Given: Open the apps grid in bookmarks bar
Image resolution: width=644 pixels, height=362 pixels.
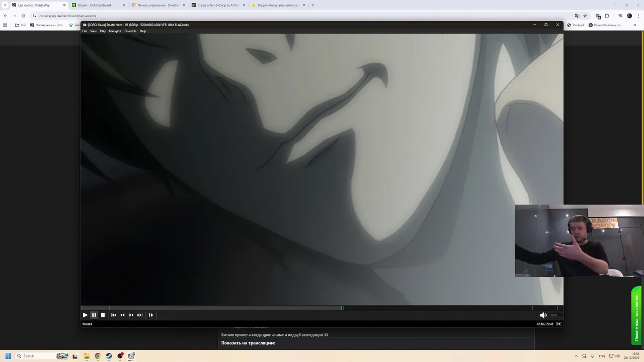Looking at the screenshot, I should pos(5,25).
